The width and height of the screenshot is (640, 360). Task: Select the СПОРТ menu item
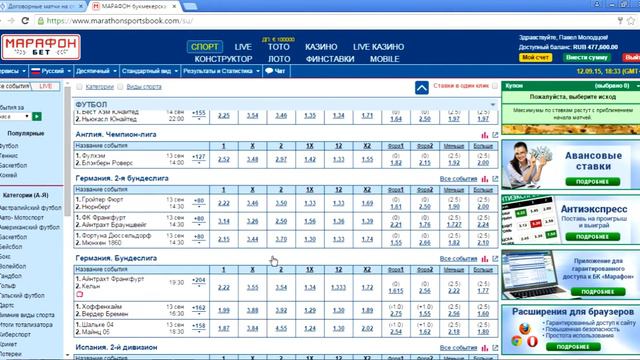click(205, 47)
